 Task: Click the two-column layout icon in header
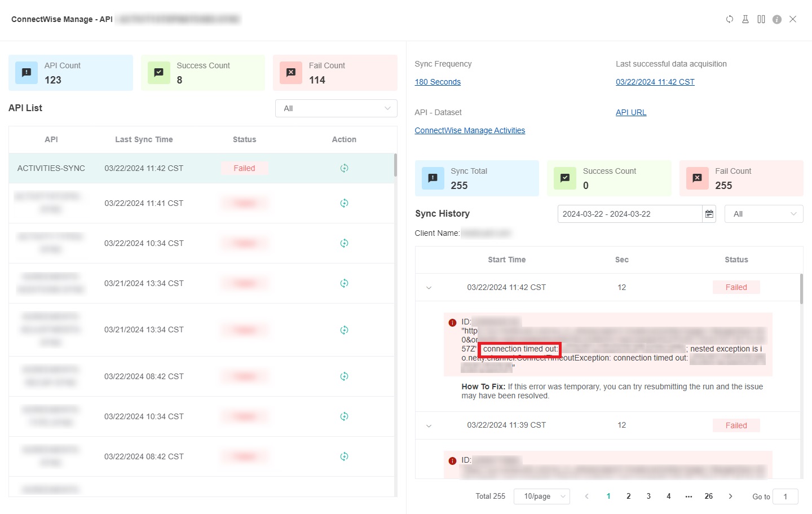(x=761, y=19)
